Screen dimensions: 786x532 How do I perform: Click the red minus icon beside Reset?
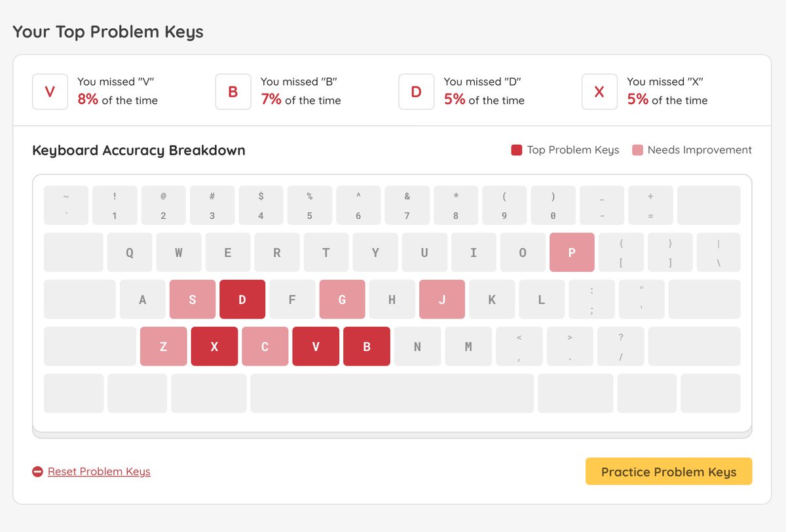tap(38, 472)
